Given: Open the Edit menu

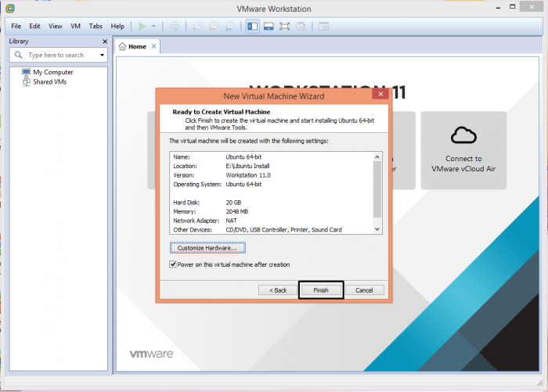Looking at the screenshot, I should pyautogui.click(x=34, y=26).
